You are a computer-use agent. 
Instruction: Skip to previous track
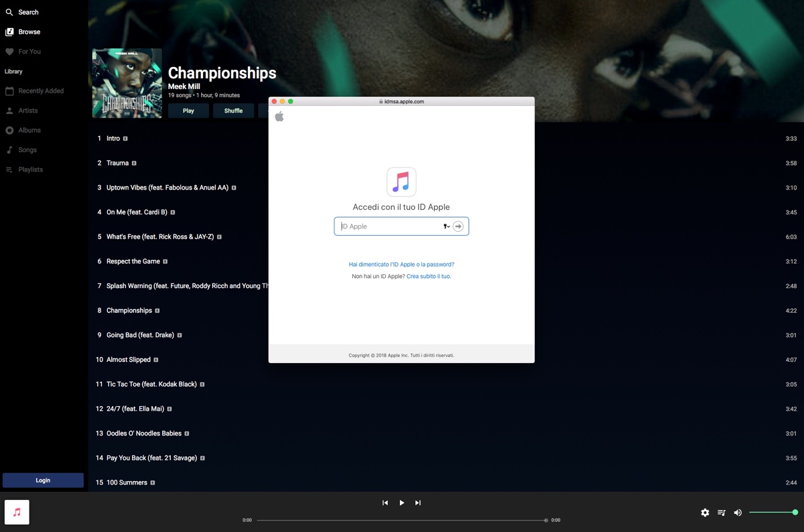(385, 503)
